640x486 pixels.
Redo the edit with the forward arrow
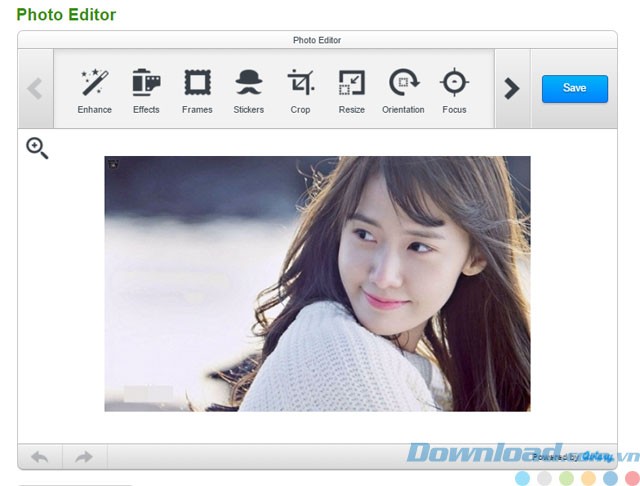84,457
